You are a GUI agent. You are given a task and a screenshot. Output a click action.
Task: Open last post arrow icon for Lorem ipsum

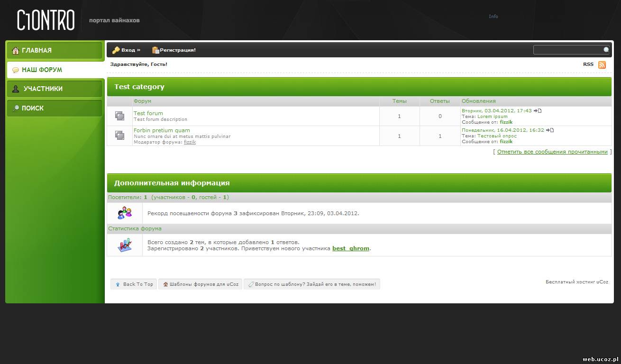(537, 110)
